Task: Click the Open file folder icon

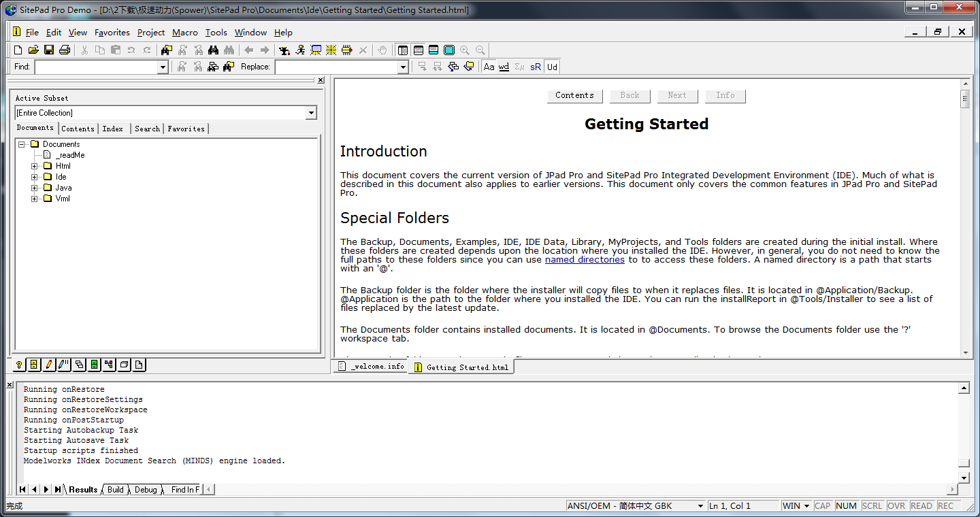Action: click(33, 50)
